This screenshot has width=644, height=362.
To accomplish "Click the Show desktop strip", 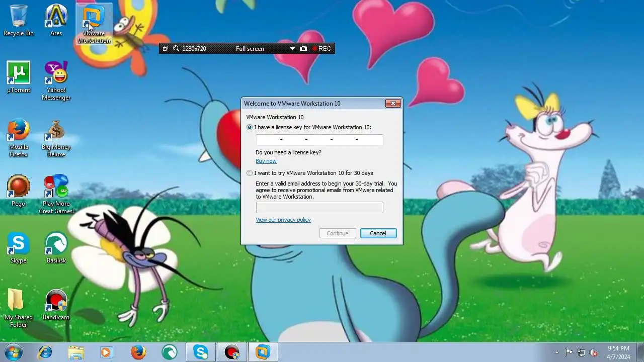I will point(640,352).
